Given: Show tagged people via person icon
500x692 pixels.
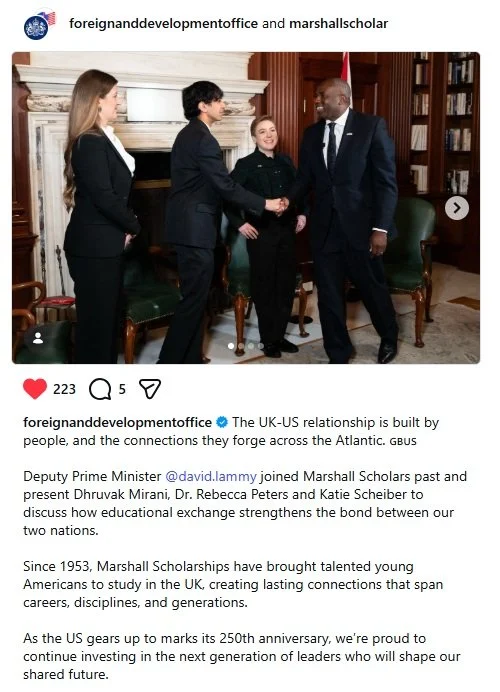Looking at the screenshot, I should point(38,338).
